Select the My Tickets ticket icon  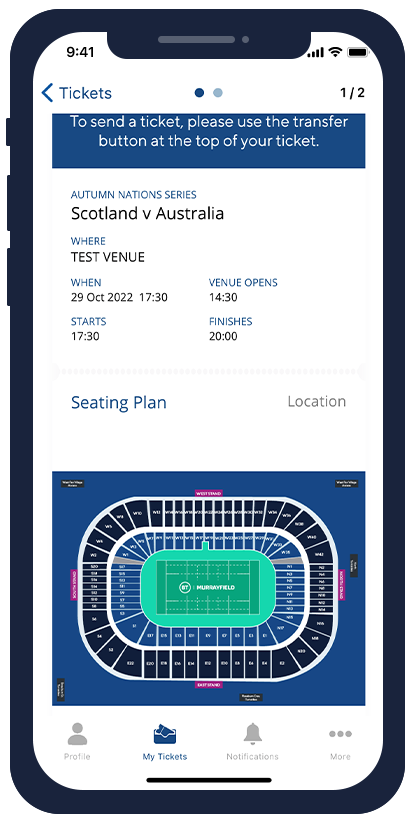point(164,734)
